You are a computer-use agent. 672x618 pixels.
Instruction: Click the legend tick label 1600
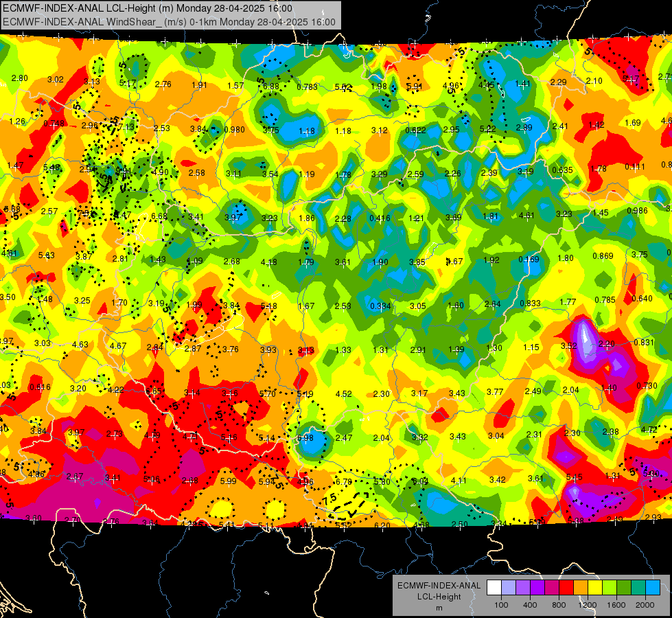[616, 605]
